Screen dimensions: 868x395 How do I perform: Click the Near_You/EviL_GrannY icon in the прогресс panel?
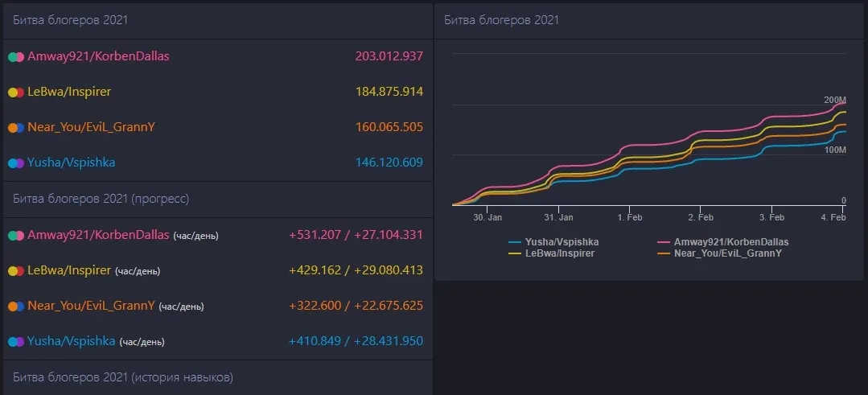(x=16, y=307)
